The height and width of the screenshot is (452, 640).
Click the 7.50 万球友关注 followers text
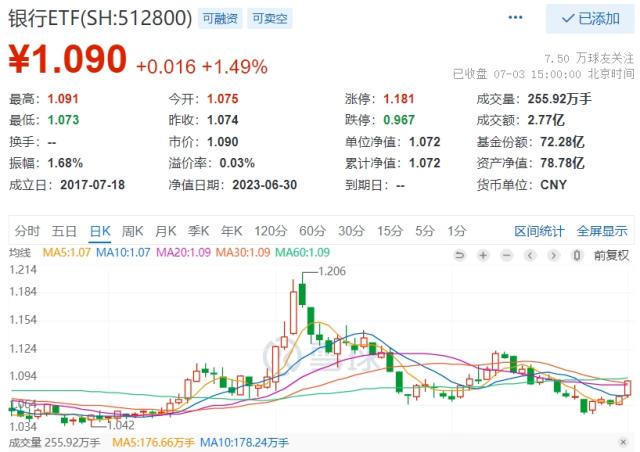tap(589, 59)
